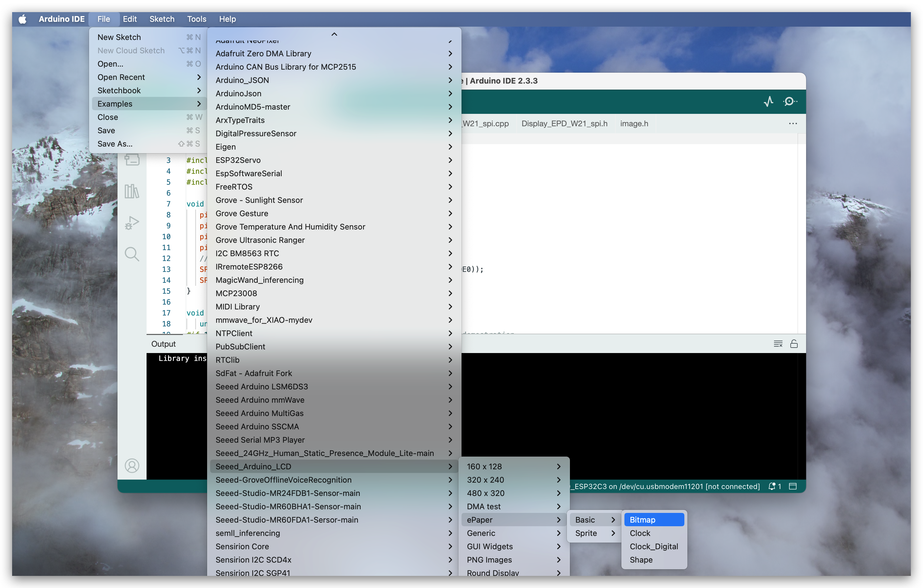Viewport: 923px width, 588px height.
Task: Clear the Output panel
Action: pyautogui.click(x=778, y=344)
